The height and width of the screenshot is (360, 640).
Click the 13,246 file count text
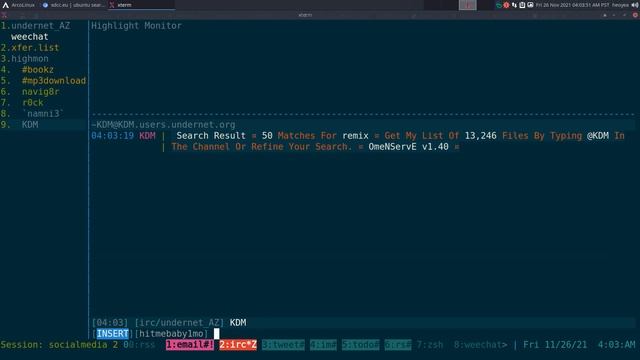tap(480, 136)
